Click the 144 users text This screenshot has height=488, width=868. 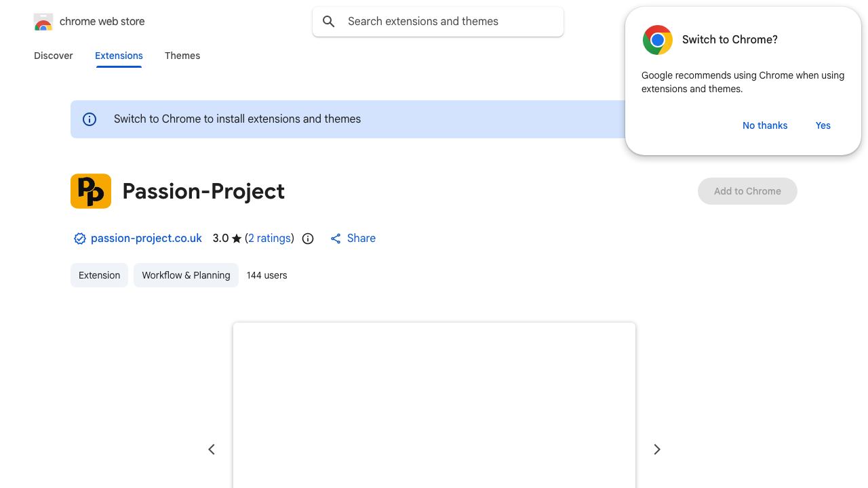point(267,275)
